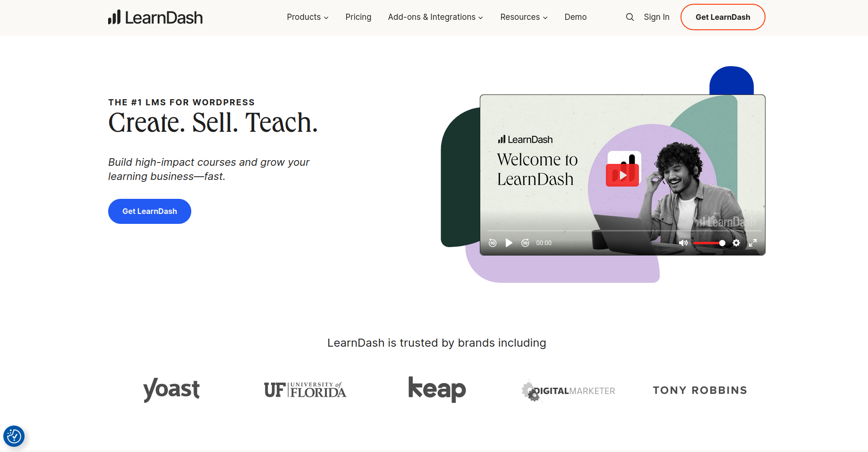Open video settings gear
Viewport: 868px width, 452px height.
click(736, 243)
